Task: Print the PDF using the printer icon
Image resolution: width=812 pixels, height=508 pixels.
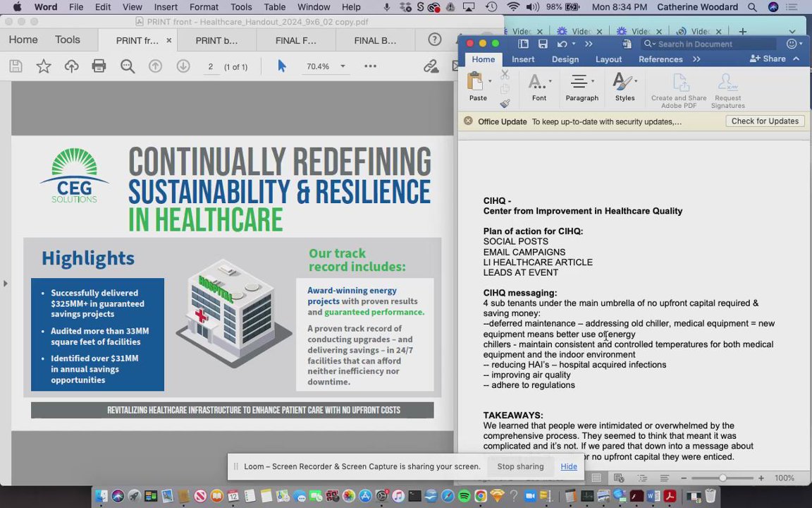Action: [x=99, y=66]
